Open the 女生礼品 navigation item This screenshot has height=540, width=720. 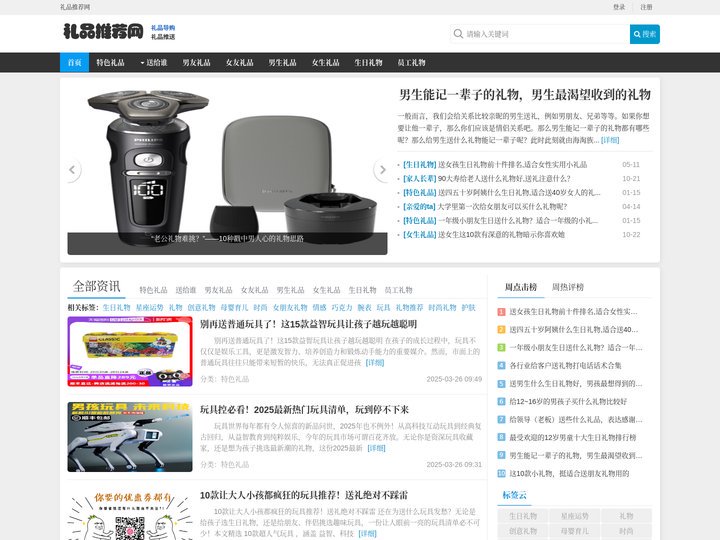click(326, 62)
